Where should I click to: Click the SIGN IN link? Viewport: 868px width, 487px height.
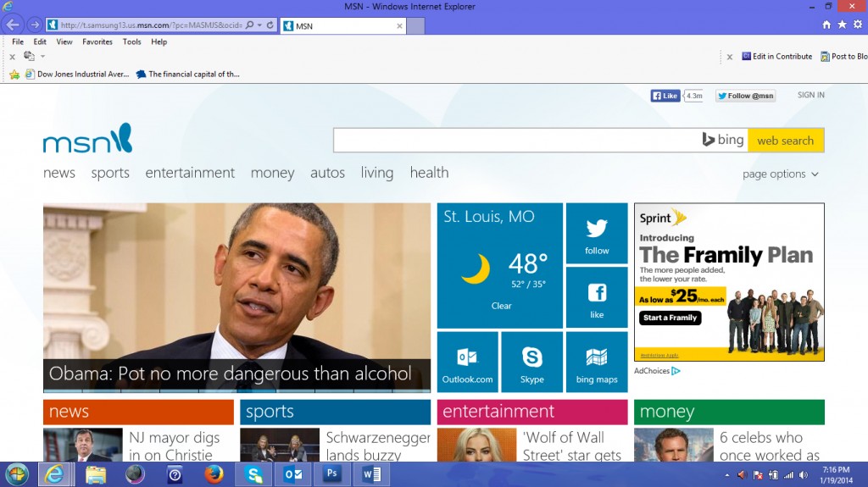(811, 95)
